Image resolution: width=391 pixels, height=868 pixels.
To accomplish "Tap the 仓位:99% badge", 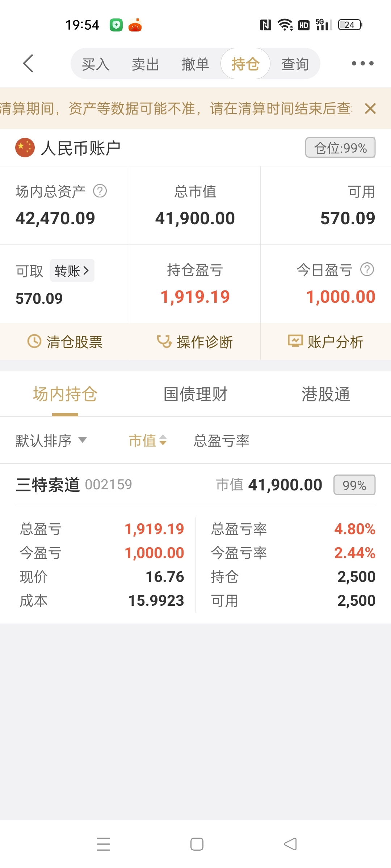I will (340, 148).
